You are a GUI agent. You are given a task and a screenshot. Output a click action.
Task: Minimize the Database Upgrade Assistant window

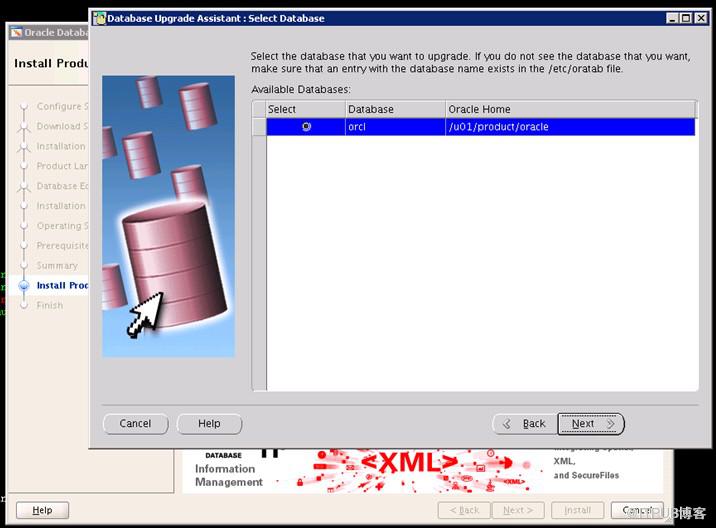(x=672, y=18)
